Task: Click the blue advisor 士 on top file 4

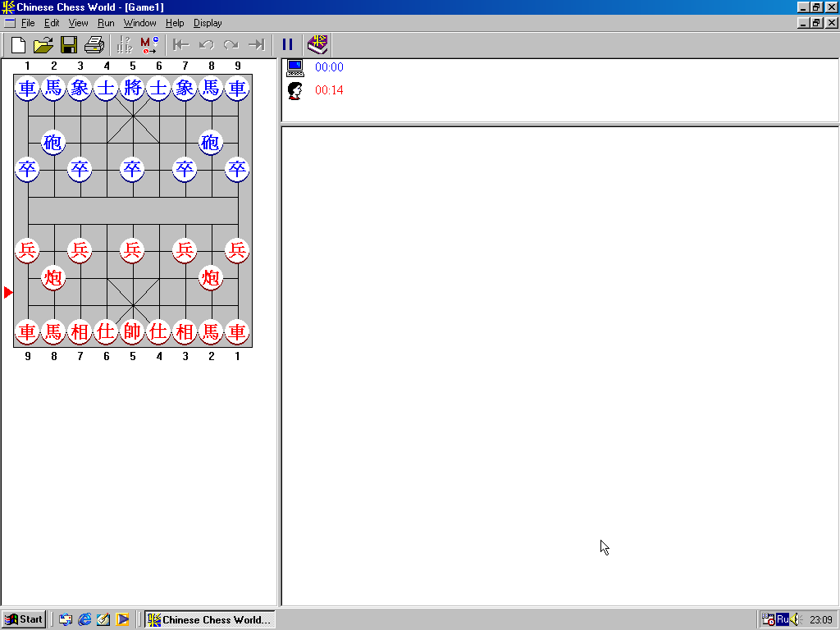Action: pos(106,88)
